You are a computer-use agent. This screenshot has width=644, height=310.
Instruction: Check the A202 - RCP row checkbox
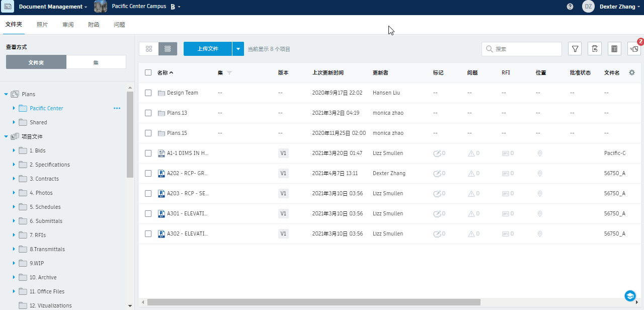click(x=148, y=173)
